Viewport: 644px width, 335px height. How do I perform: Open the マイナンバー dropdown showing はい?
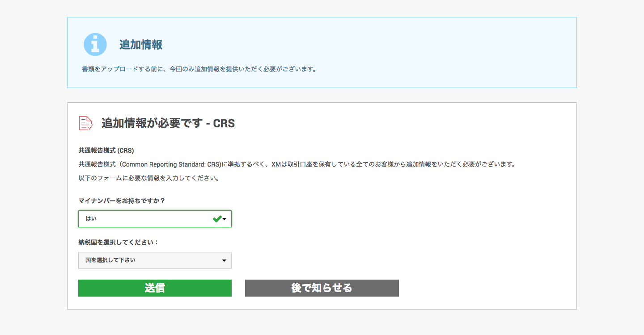(x=155, y=219)
